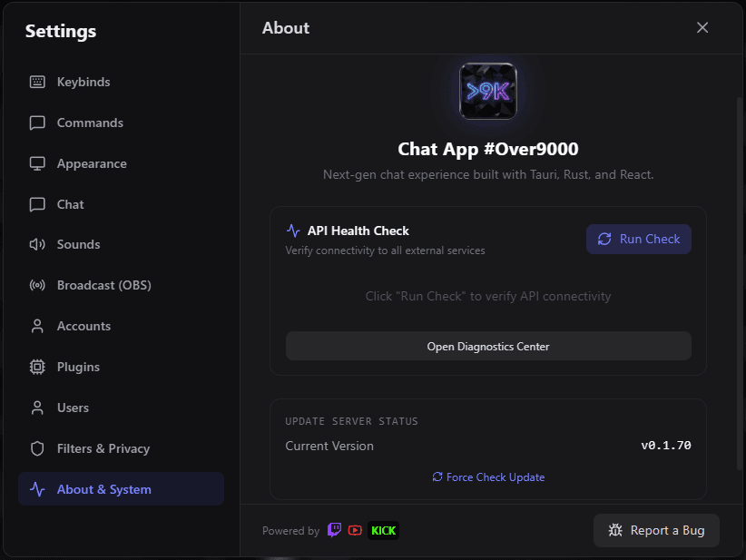
Task: Click the YouTube logo in footer
Action: (x=355, y=530)
